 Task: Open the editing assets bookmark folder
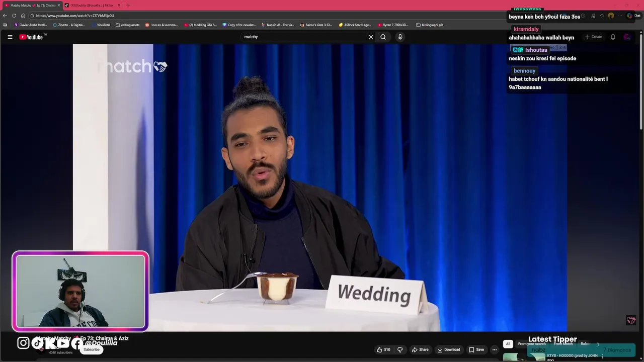128,25
